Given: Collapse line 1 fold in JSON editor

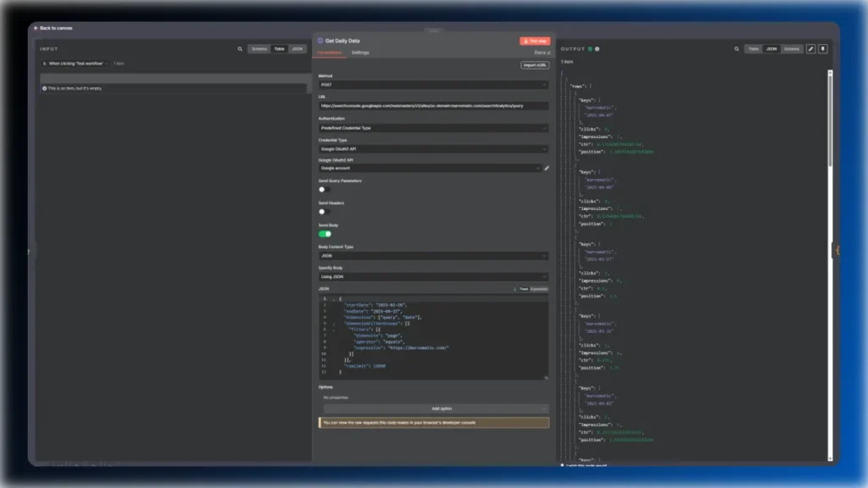Looking at the screenshot, I should click(334, 299).
